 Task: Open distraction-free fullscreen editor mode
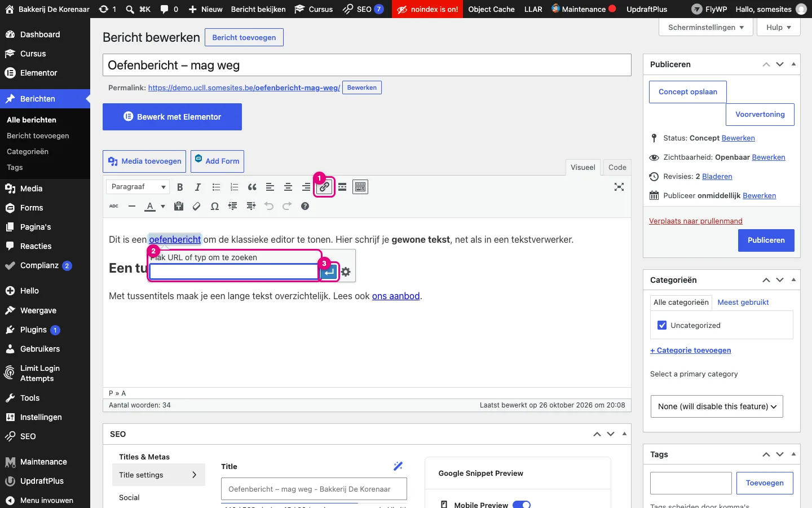(619, 187)
